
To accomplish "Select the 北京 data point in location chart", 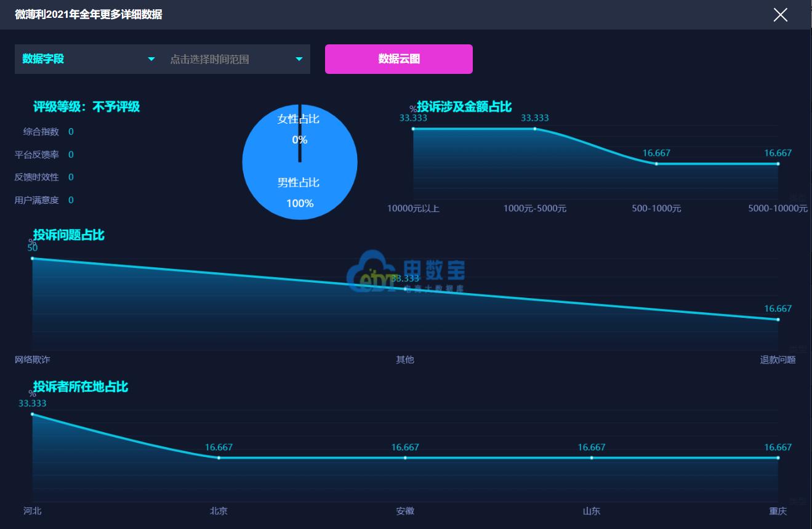I will [x=219, y=458].
